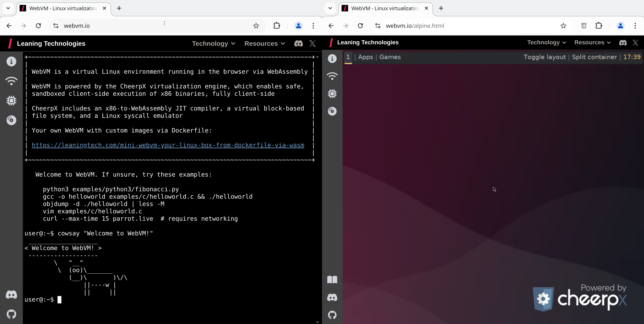
Task: Enable Split container in the top bar
Action: point(594,57)
